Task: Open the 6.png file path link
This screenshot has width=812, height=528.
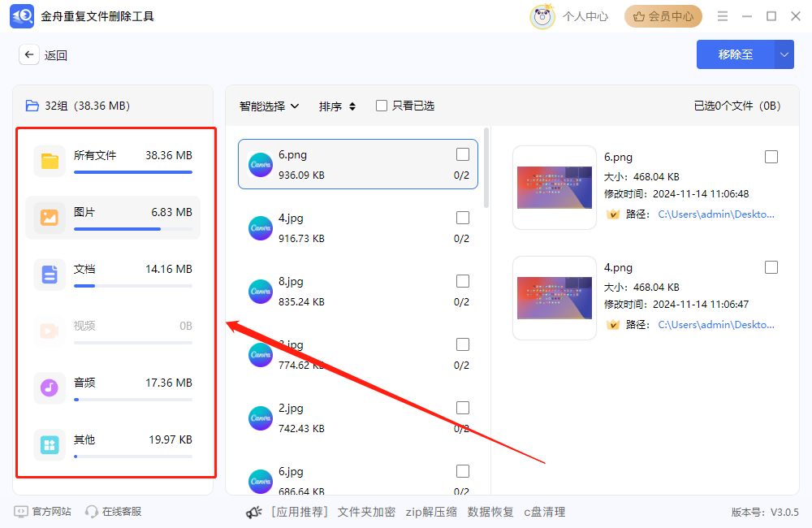Action: [716, 214]
